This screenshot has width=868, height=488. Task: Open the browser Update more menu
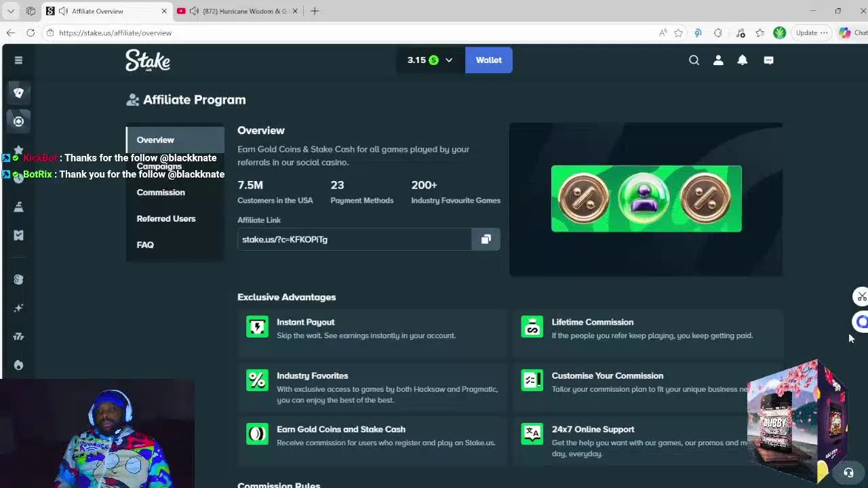point(812,33)
